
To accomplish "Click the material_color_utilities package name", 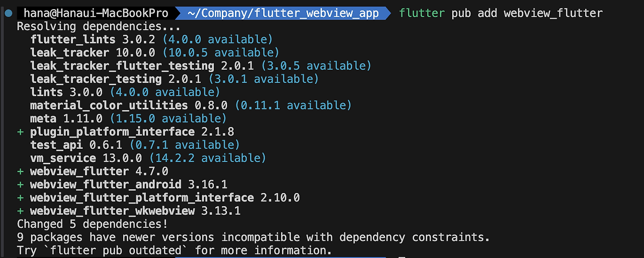I will point(109,105).
